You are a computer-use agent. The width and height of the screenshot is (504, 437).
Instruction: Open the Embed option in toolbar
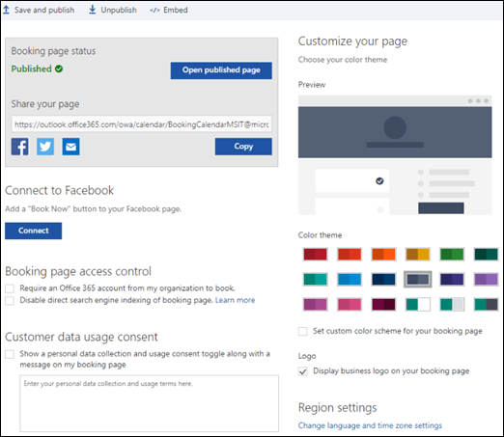169,10
